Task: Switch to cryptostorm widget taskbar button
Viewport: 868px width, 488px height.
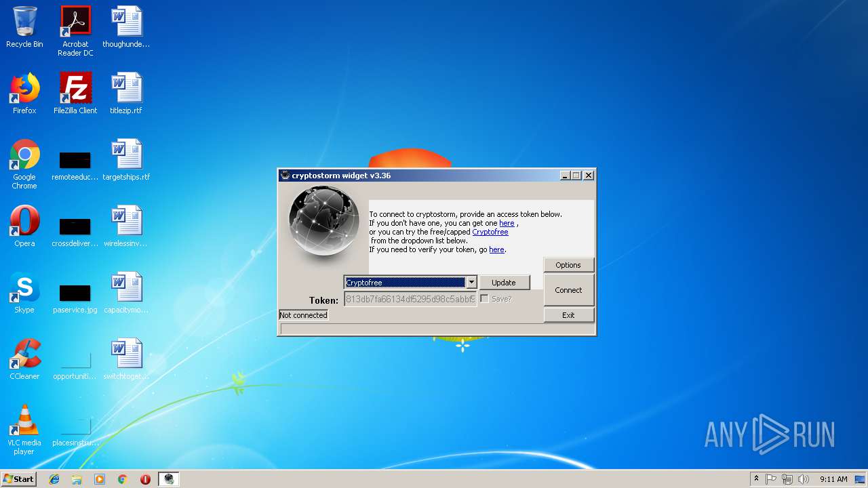Action: coord(169,479)
